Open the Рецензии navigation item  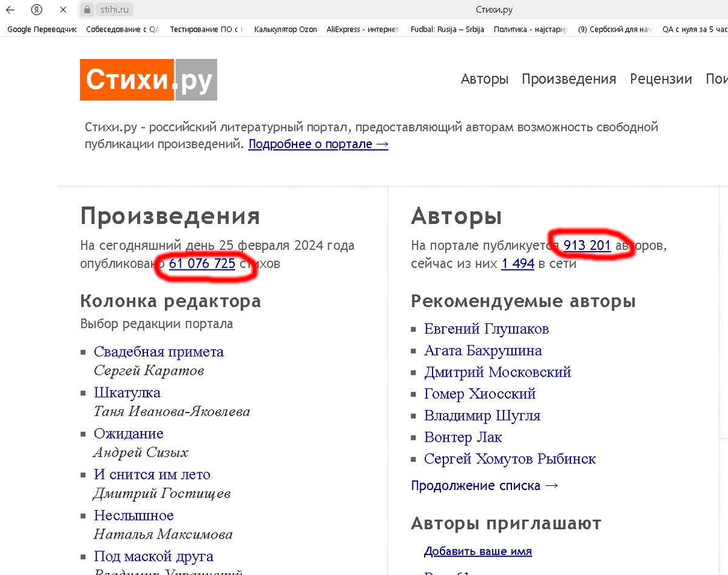coord(661,79)
